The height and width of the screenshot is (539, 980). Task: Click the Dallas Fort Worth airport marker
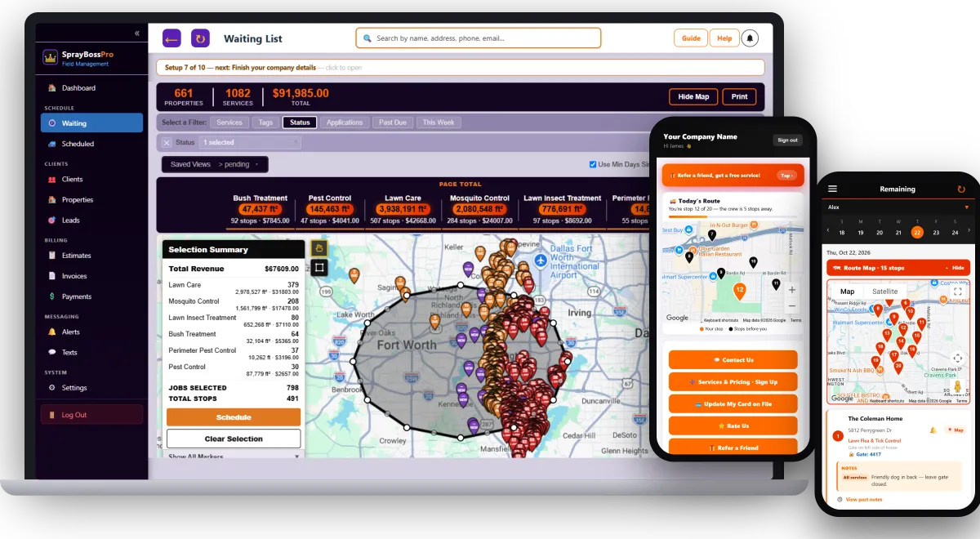click(540, 260)
